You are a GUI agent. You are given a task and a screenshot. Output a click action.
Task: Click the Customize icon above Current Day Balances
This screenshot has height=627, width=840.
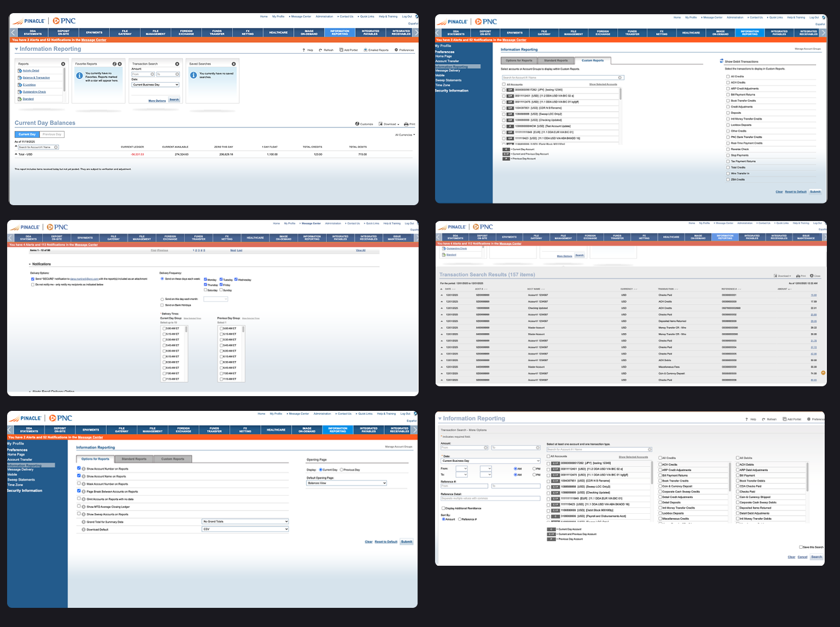click(x=357, y=124)
